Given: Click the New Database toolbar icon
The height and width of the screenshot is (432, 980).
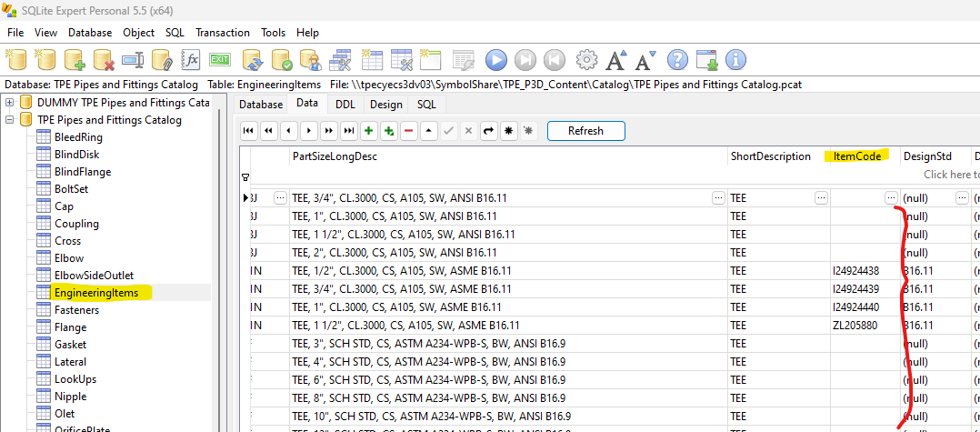Looking at the screenshot, I should point(16,60).
